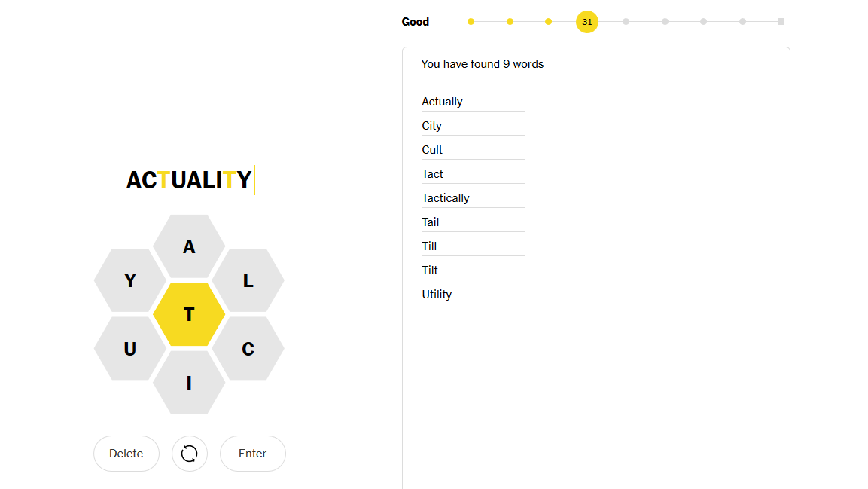Screen dimensions: 868x489
Task: Select the I letter hexagon
Action: tap(189, 383)
